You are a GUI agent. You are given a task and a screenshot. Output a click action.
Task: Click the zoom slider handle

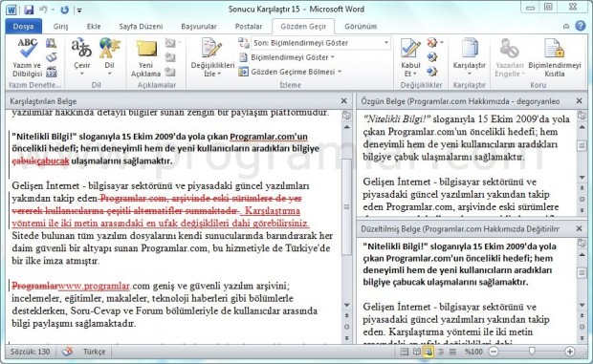pos(532,352)
